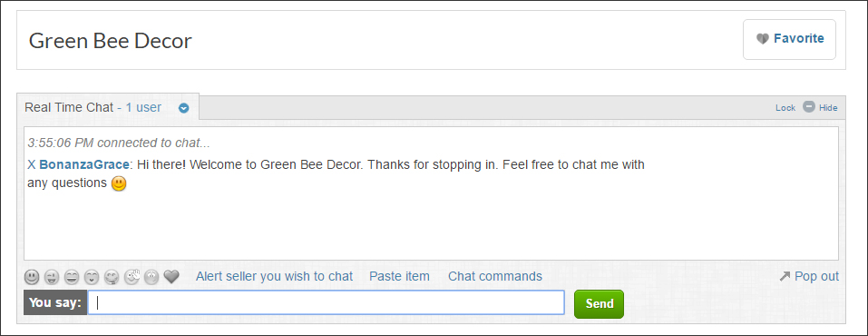
Task: Pop out the chat window
Action: [809, 276]
